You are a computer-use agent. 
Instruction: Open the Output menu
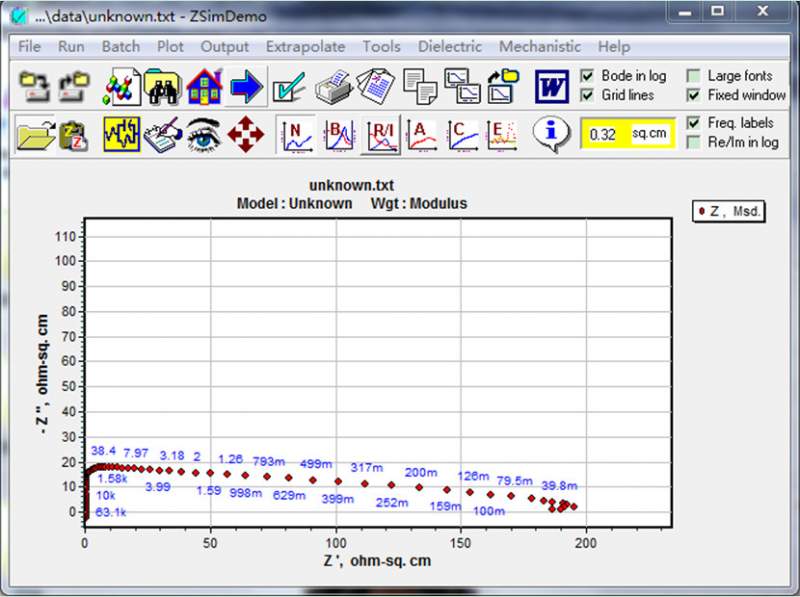tap(224, 46)
